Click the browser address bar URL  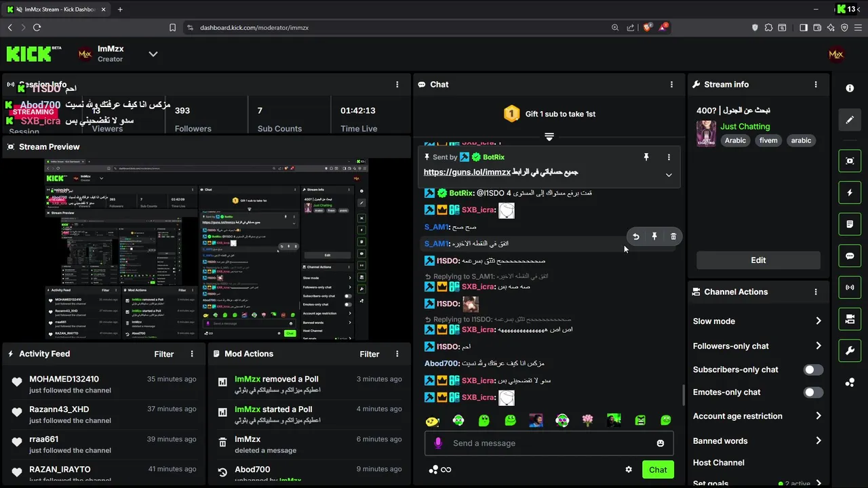pos(254,28)
